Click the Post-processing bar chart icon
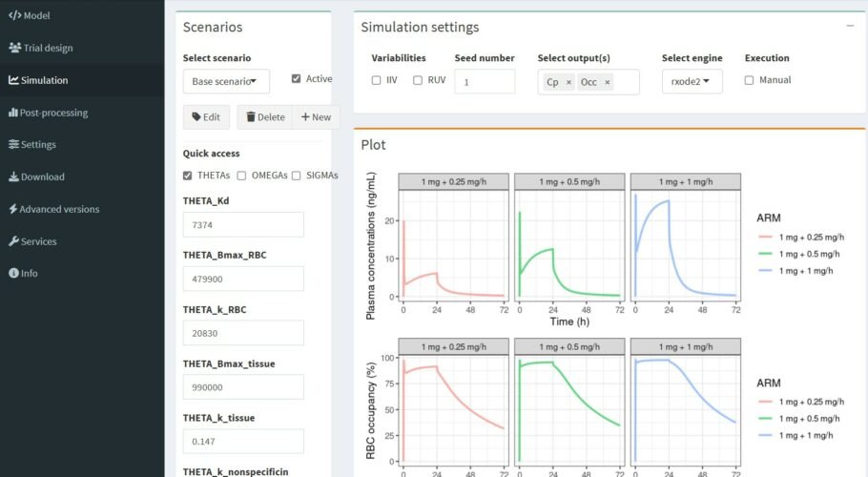This screenshot has width=868, height=477. (13, 113)
